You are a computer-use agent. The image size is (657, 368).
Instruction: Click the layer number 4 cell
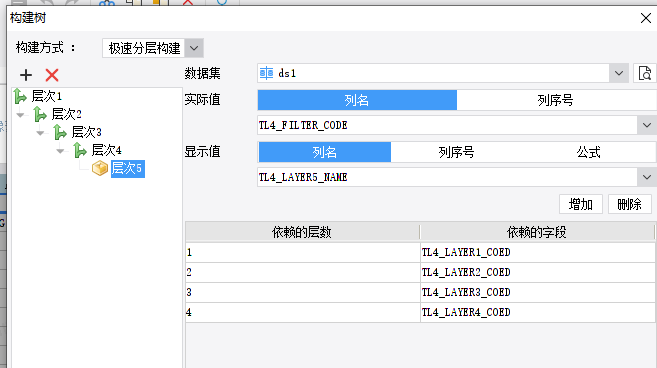[x=303, y=313]
